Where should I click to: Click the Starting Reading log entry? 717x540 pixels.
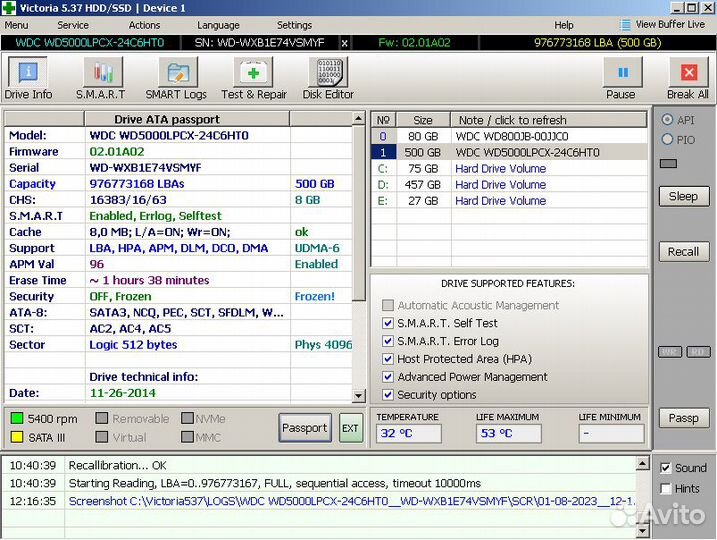pos(274,483)
